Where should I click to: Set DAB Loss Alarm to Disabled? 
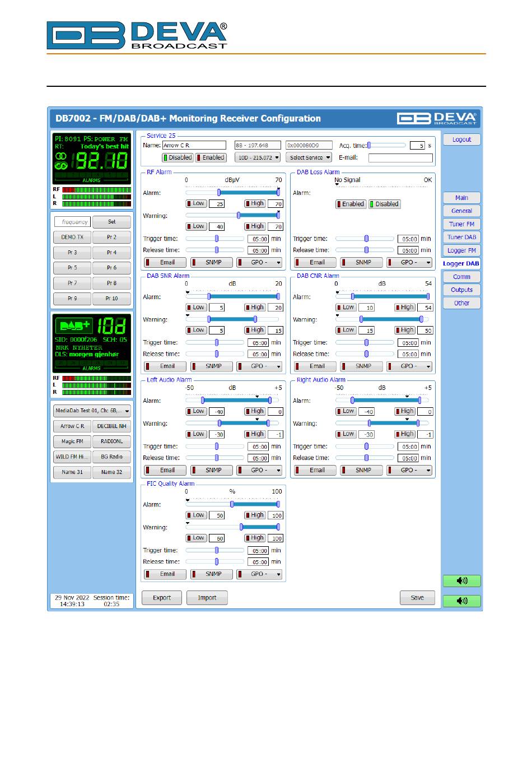384,204
